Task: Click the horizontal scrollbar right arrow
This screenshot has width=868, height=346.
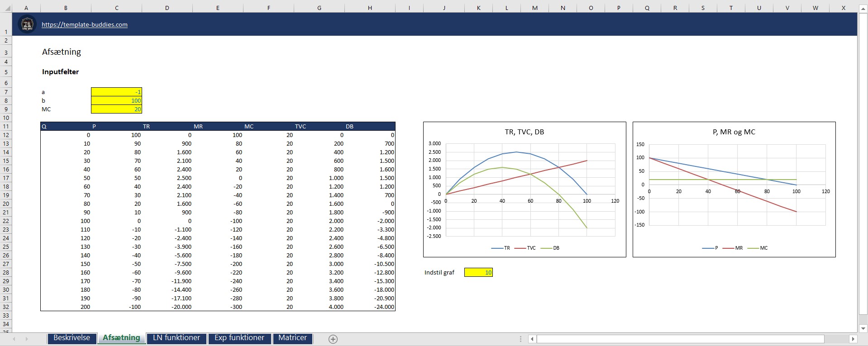Action: pyautogui.click(x=853, y=339)
